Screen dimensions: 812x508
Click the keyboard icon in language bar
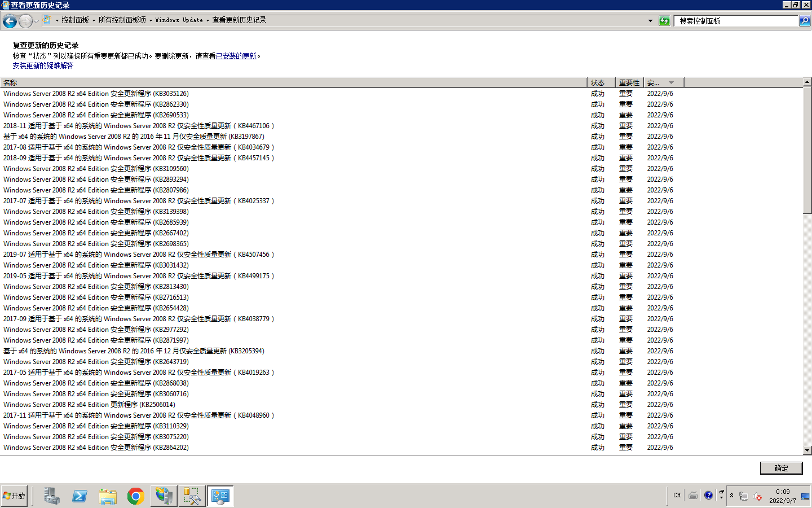tap(693, 495)
